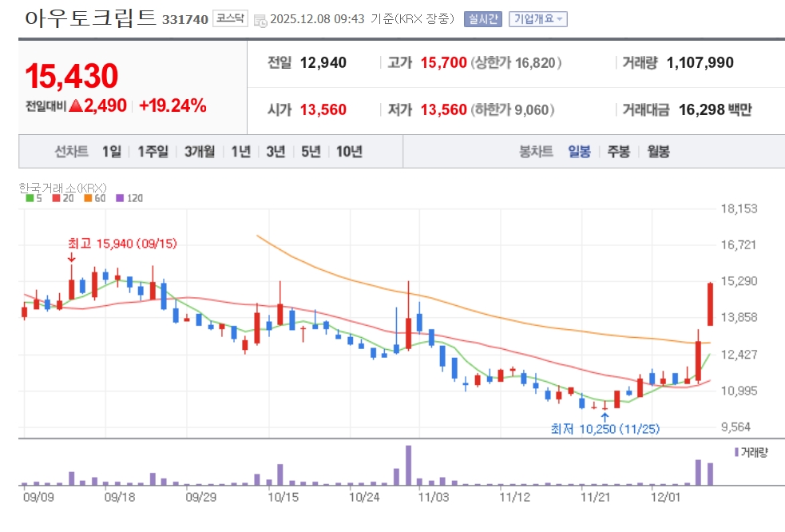The height and width of the screenshot is (532, 785).
Task: Click the orange 60-day moving average swatch
Action: point(88,198)
